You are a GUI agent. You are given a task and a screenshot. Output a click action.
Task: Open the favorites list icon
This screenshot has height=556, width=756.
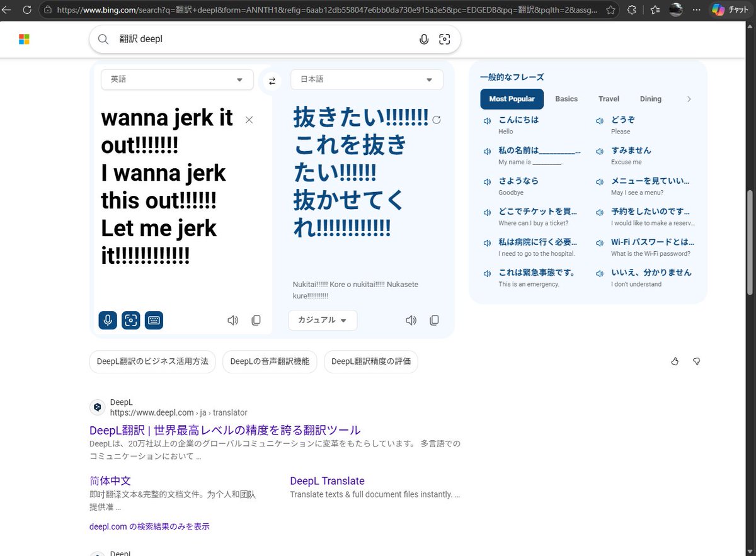coord(655,10)
